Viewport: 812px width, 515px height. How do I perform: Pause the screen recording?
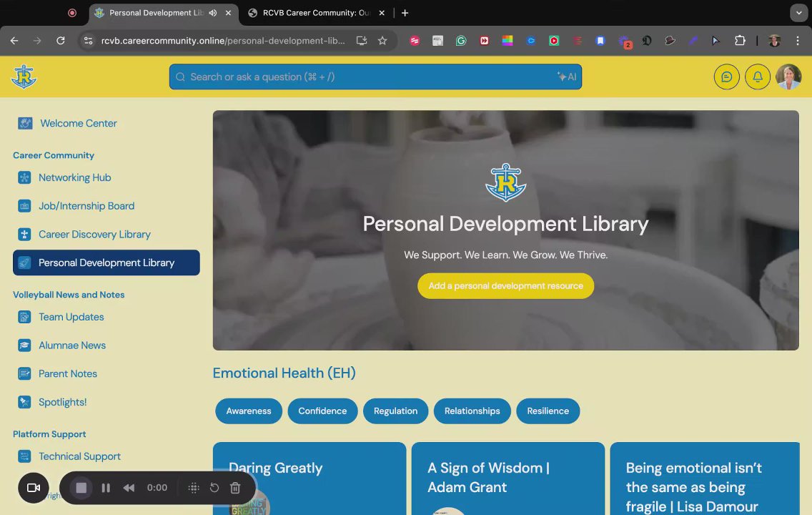(x=106, y=488)
